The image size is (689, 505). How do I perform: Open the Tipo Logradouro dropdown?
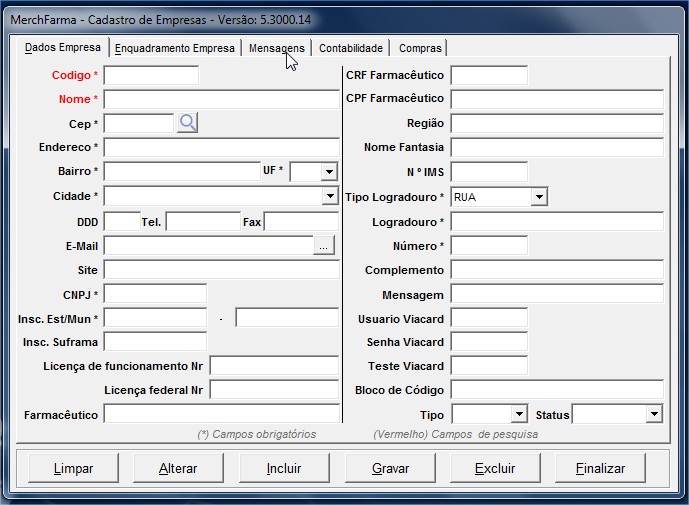pyautogui.click(x=539, y=198)
